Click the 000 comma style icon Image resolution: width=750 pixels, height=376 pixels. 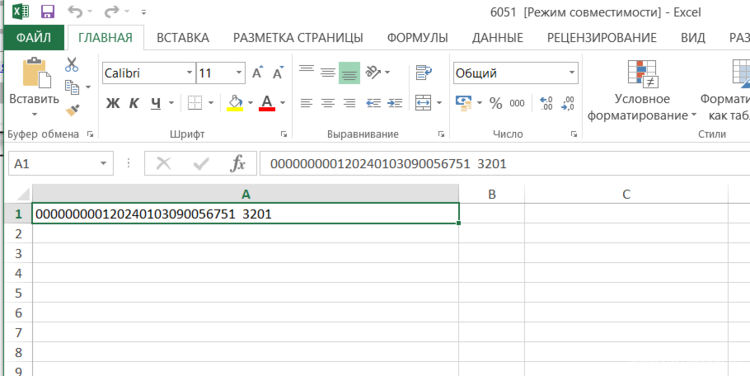click(x=517, y=103)
